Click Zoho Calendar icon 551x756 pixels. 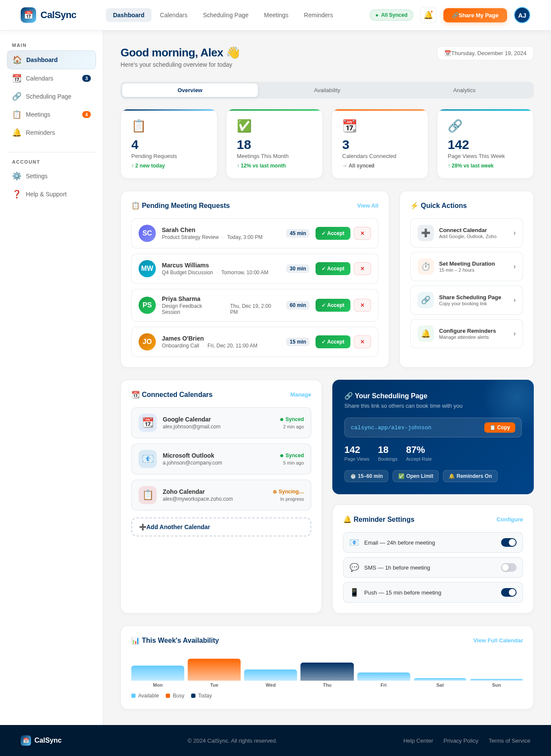(x=148, y=495)
